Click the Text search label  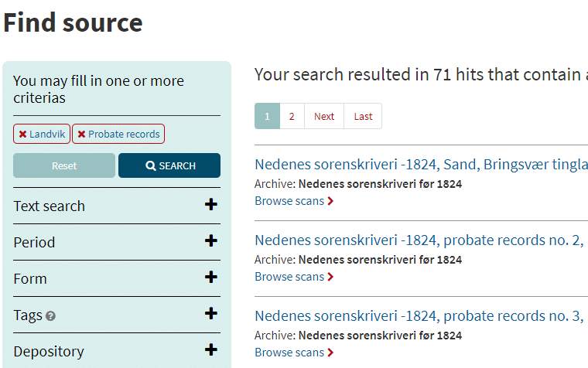pos(49,206)
